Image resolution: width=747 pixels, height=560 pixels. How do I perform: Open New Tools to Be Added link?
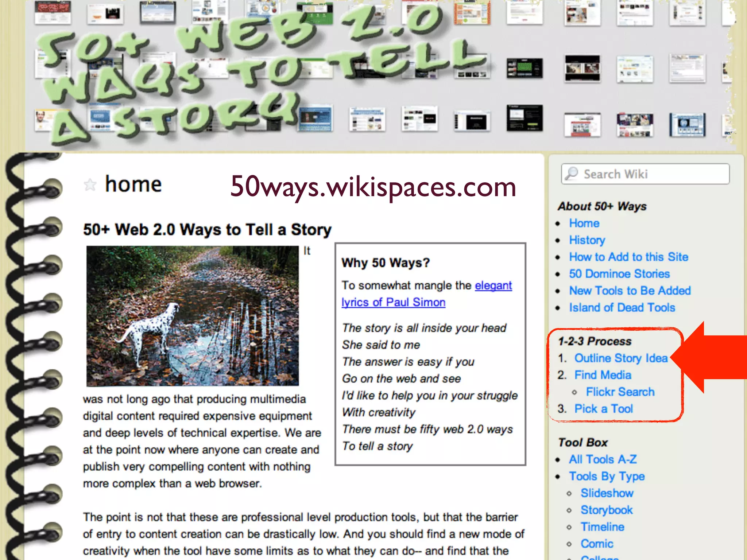[x=630, y=291]
